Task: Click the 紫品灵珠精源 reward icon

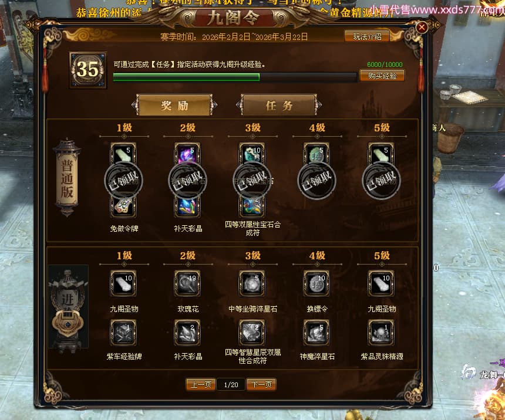Action: [x=381, y=333]
